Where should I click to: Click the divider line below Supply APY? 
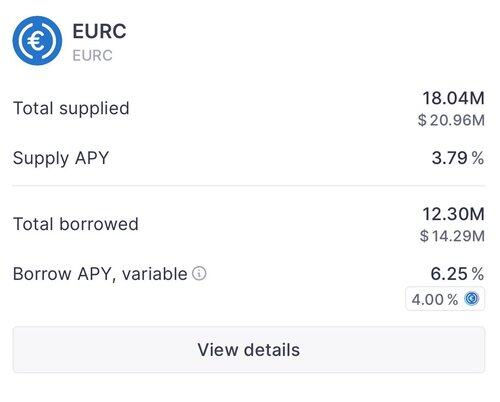[x=249, y=185]
